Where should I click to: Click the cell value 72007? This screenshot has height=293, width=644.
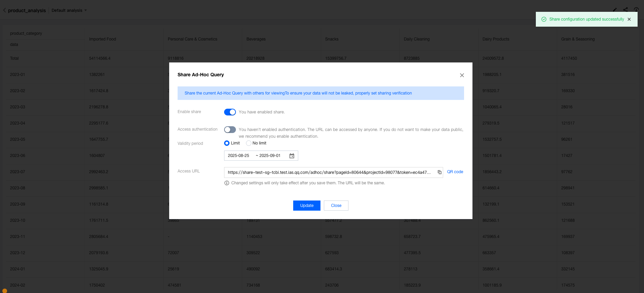(173, 253)
